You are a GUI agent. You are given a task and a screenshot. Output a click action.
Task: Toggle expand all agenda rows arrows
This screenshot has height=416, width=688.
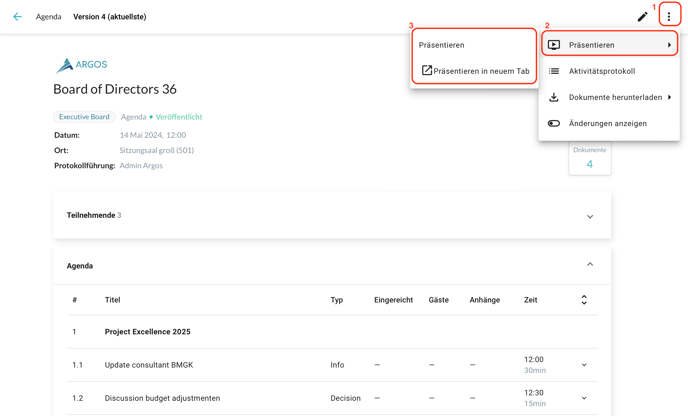(x=584, y=300)
